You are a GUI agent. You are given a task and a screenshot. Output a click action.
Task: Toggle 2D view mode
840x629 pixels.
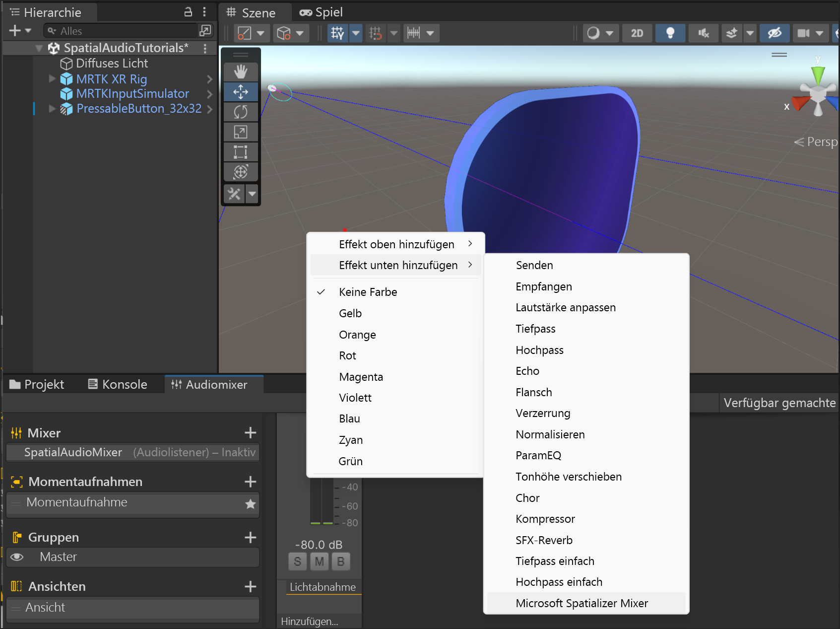637,33
